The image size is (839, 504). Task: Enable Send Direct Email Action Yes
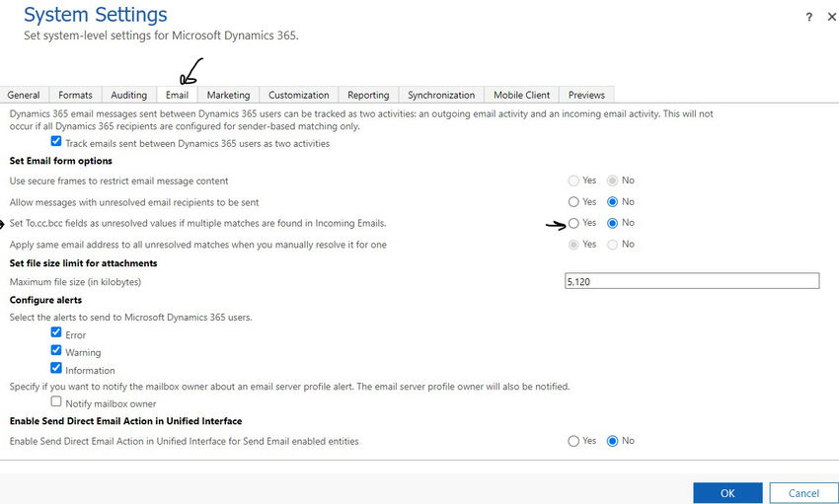[x=573, y=441]
